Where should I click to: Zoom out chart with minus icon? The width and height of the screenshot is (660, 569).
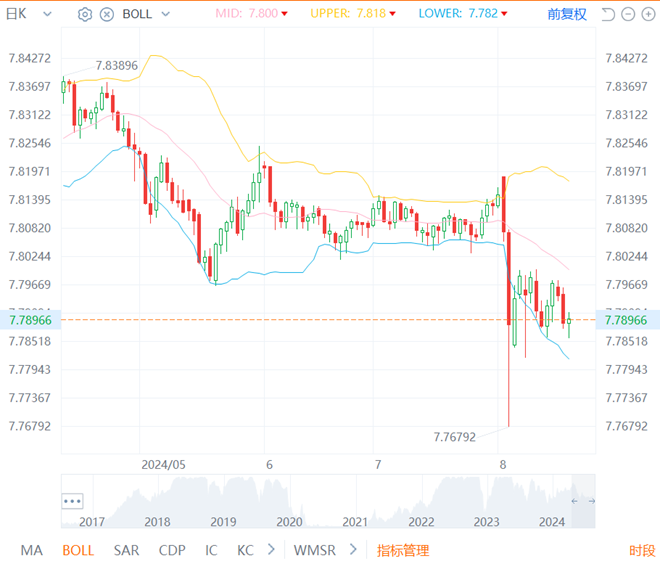pyautogui.click(x=627, y=15)
